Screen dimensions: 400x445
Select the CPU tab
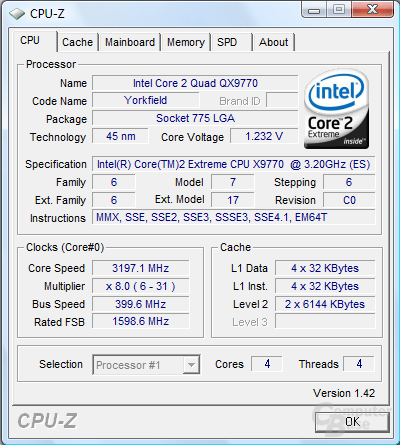34,41
